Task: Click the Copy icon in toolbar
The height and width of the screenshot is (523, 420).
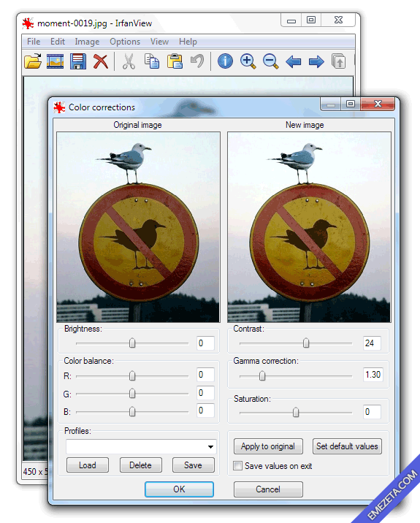Action: pyautogui.click(x=152, y=61)
